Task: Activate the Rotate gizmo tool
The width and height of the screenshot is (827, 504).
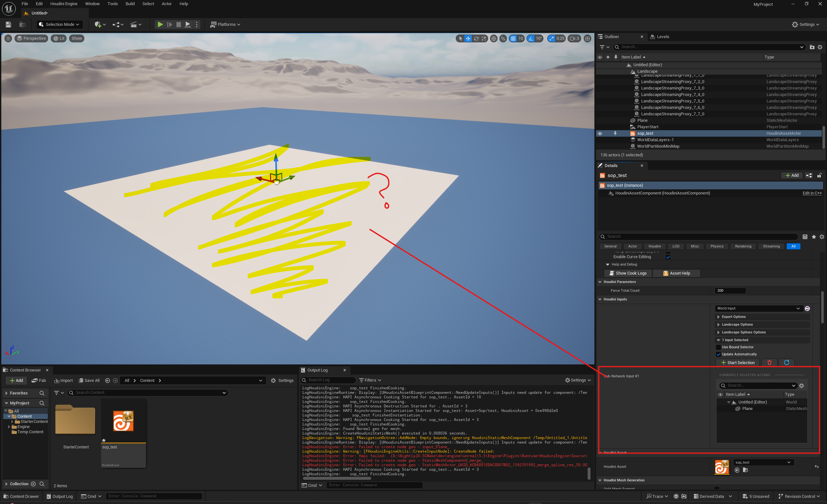Action: [476, 38]
